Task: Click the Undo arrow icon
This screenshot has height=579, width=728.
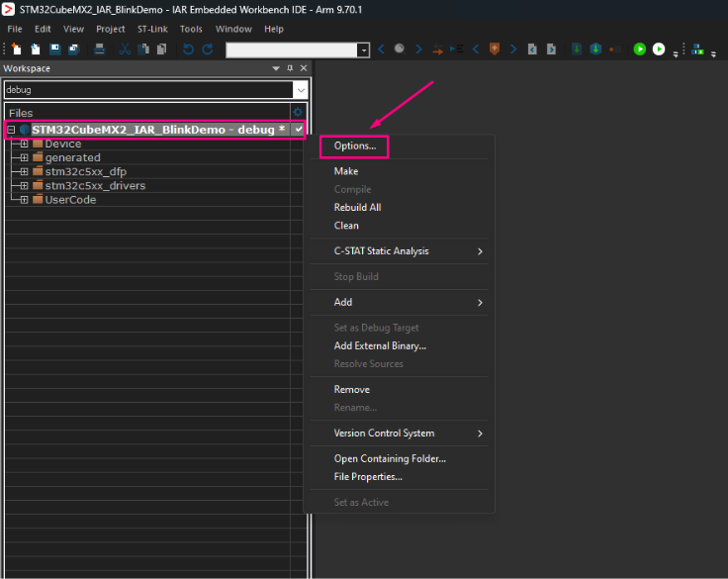Action: (x=188, y=48)
